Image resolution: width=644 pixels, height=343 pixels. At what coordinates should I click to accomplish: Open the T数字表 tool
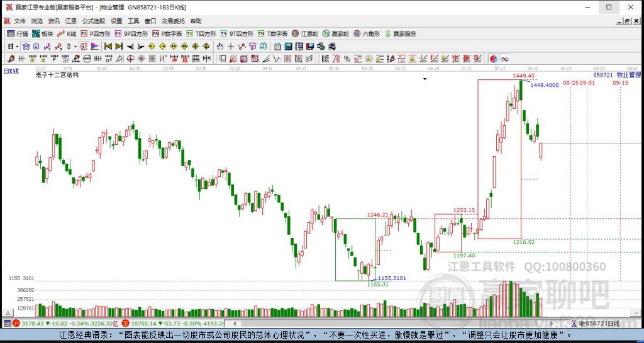tap(273, 34)
